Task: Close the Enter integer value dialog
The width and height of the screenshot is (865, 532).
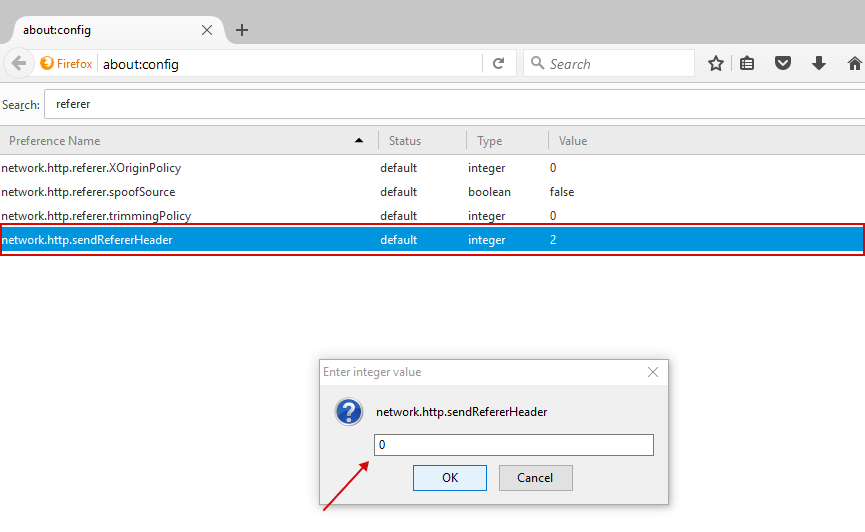Action: 653,372
